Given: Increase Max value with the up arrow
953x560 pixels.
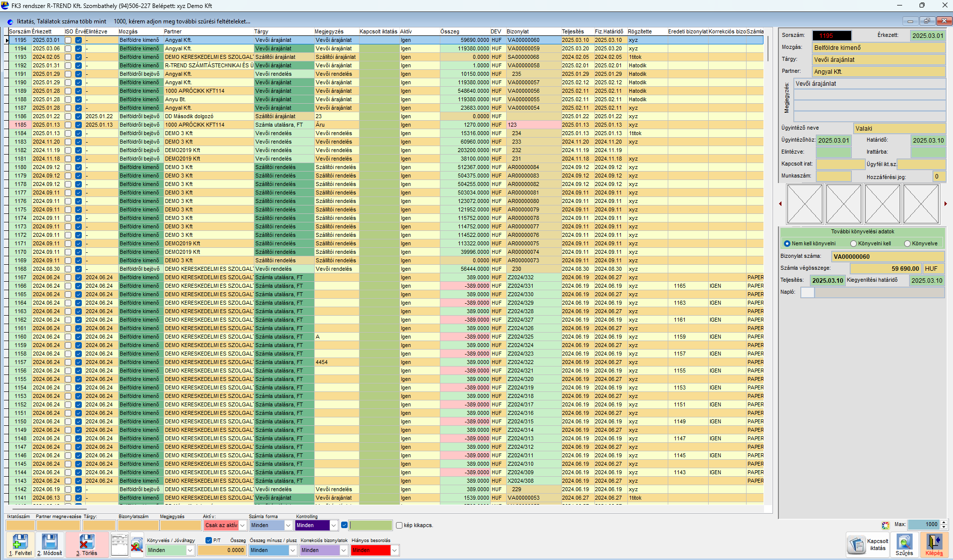Looking at the screenshot, I should coord(944,522).
